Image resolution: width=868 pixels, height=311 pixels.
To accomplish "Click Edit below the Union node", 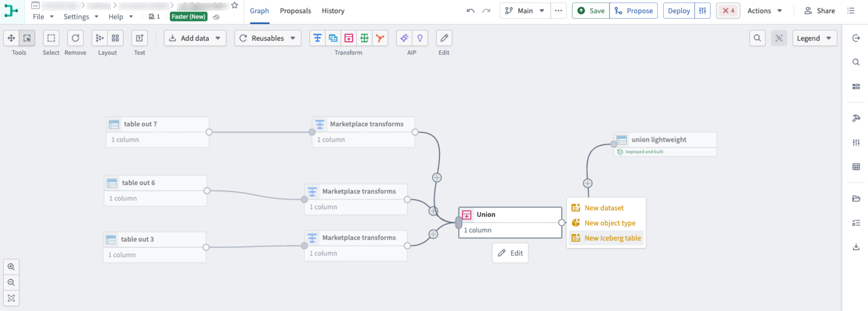I will pyautogui.click(x=510, y=253).
